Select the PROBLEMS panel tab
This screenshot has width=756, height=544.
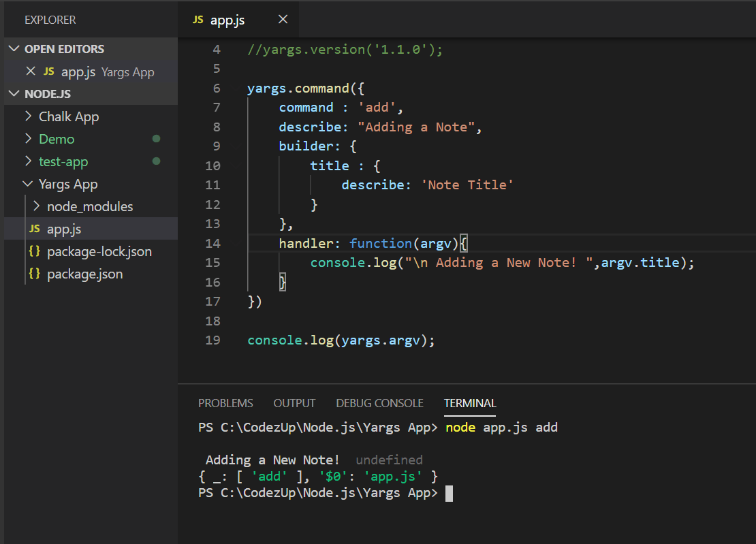coord(225,403)
